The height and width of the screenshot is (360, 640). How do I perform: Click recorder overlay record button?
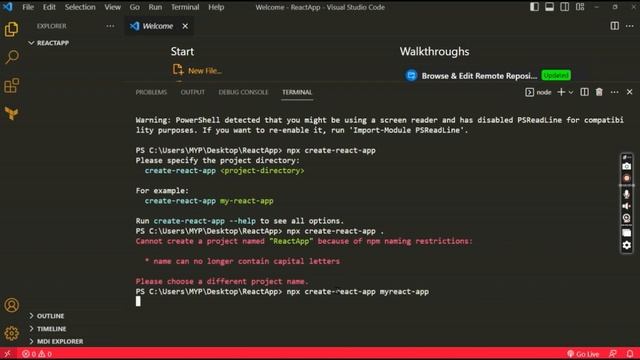click(626, 178)
